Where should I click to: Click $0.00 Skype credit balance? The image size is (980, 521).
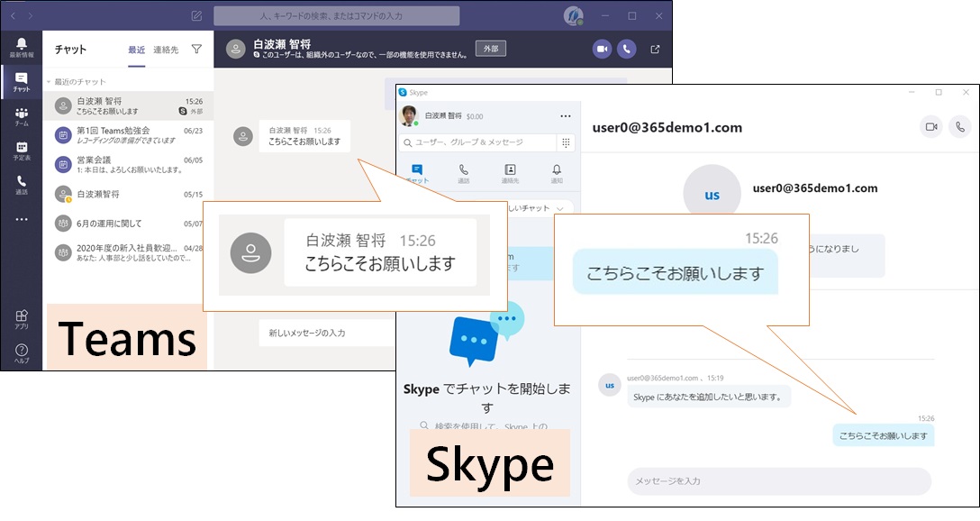pos(475,116)
